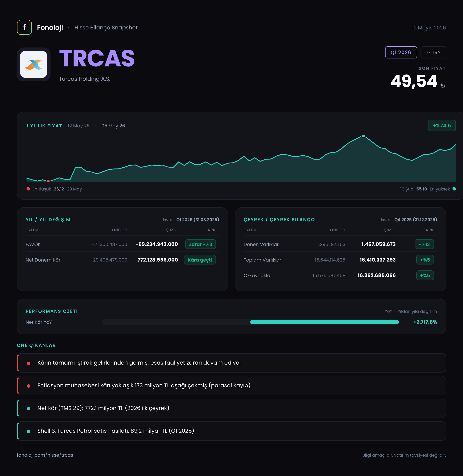The width and height of the screenshot is (463, 476).
Task: Click previous Dönen Varlıklar value 1.296.197.753
Action: (x=331, y=244)
